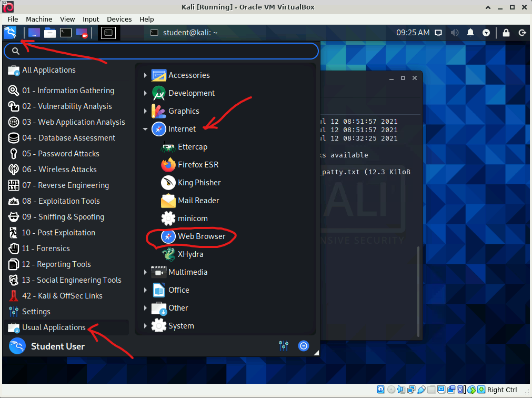Select 06 - Wireless Attacks category
The height and width of the screenshot is (398, 532).
click(66, 170)
